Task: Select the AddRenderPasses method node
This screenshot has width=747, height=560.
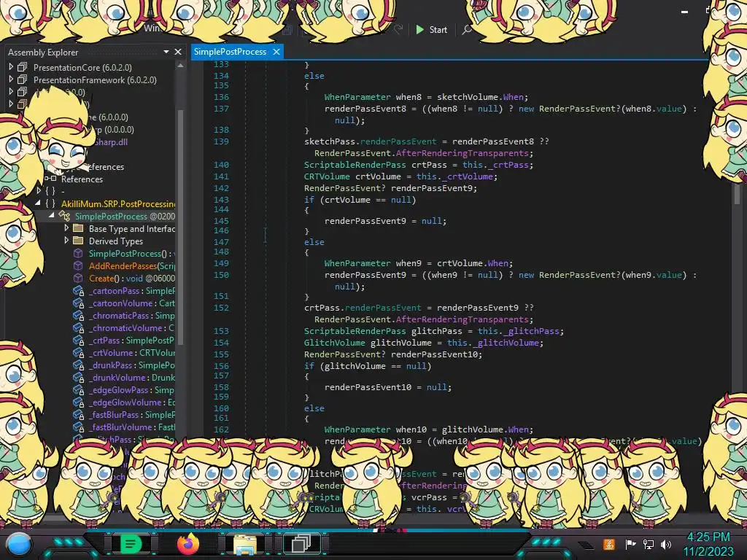Action: click(131, 265)
